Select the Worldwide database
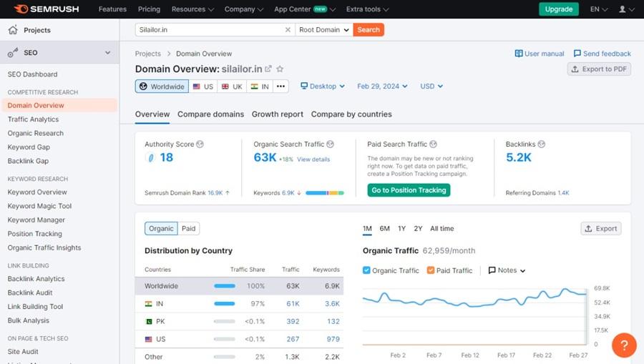Viewport: 644px width, 364px height. tap(162, 87)
